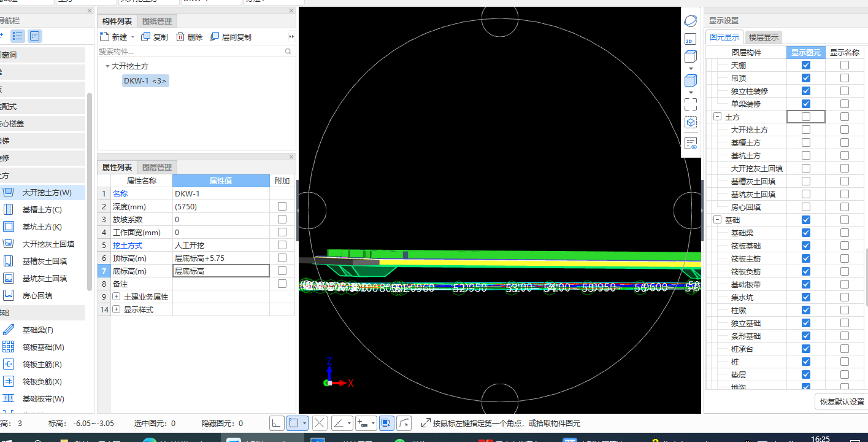Select the 筏板基础(M) component icon
The image size is (868, 442).
coord(9,347)
